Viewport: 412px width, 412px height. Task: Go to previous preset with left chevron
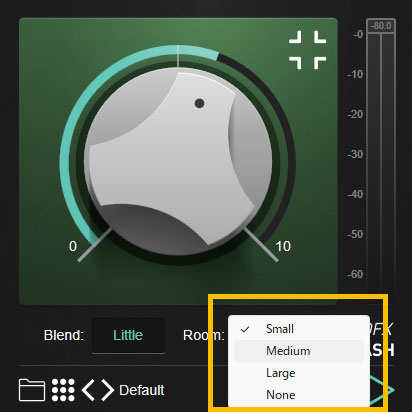coord(88,390)
